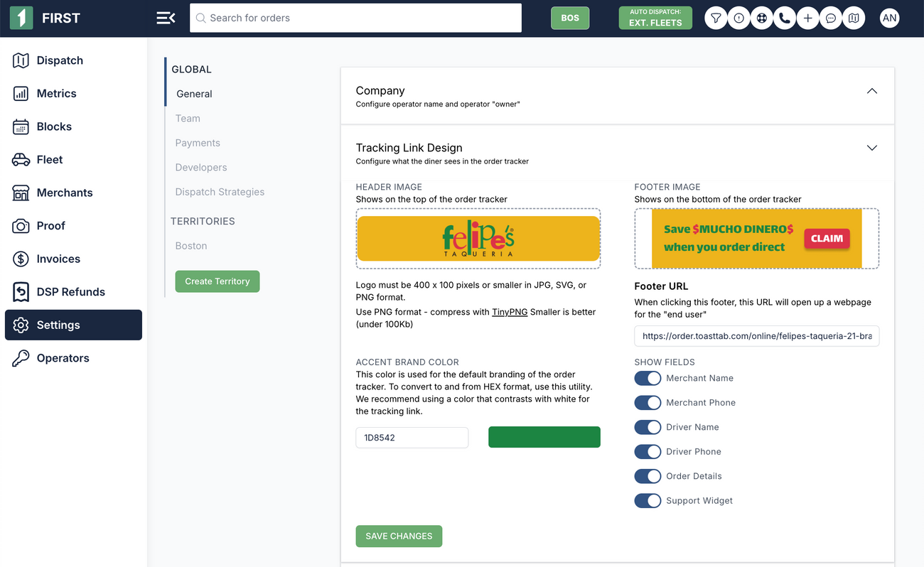The height and width of the screenshot is (567, 924).
Task: Click the Footer URL heading
Action: tap(661, 286)
